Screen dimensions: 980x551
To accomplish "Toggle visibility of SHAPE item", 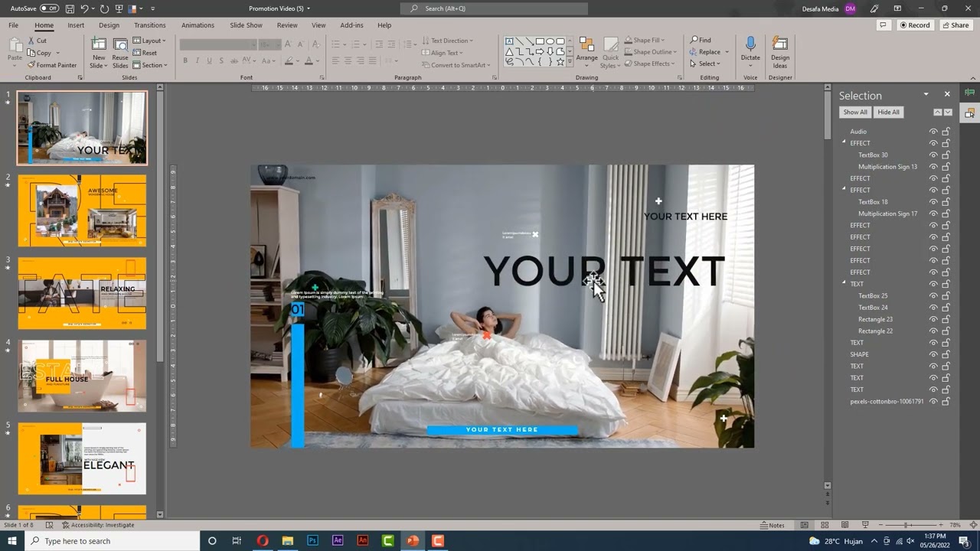I will click(x=933, y=354).
